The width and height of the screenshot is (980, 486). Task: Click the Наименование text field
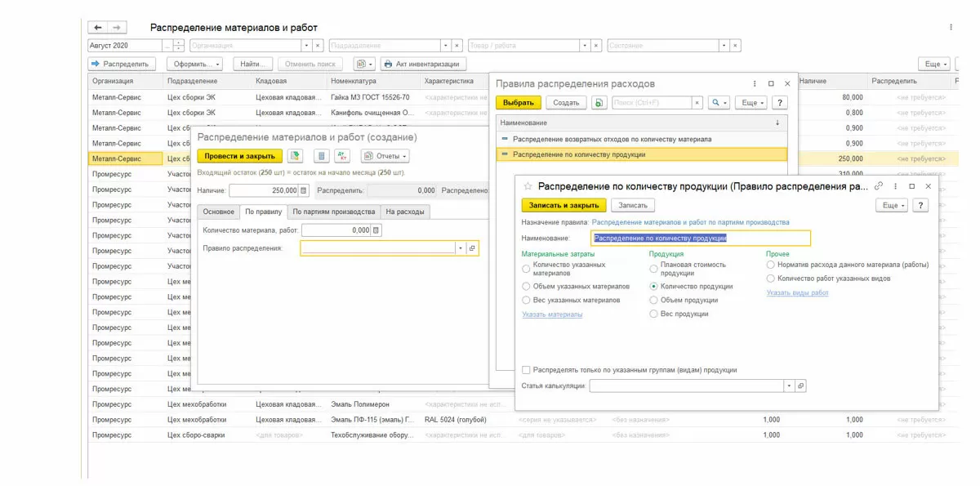[700, 239]
